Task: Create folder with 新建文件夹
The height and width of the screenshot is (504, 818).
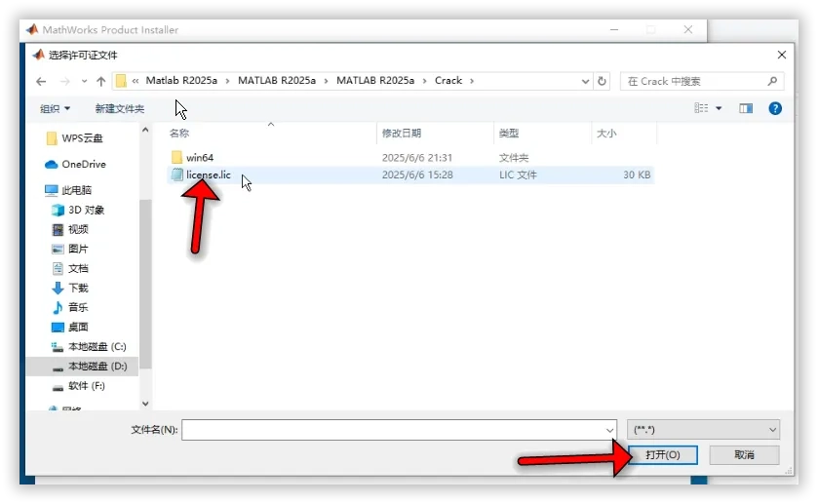Action: (x=120, y=108)
